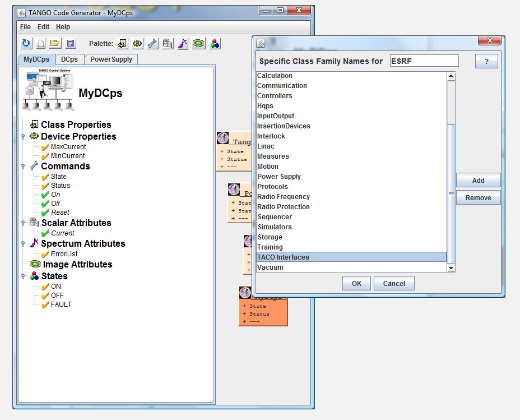Click the Cancel button
Viewport: 520px width, 420px height.
394,283
